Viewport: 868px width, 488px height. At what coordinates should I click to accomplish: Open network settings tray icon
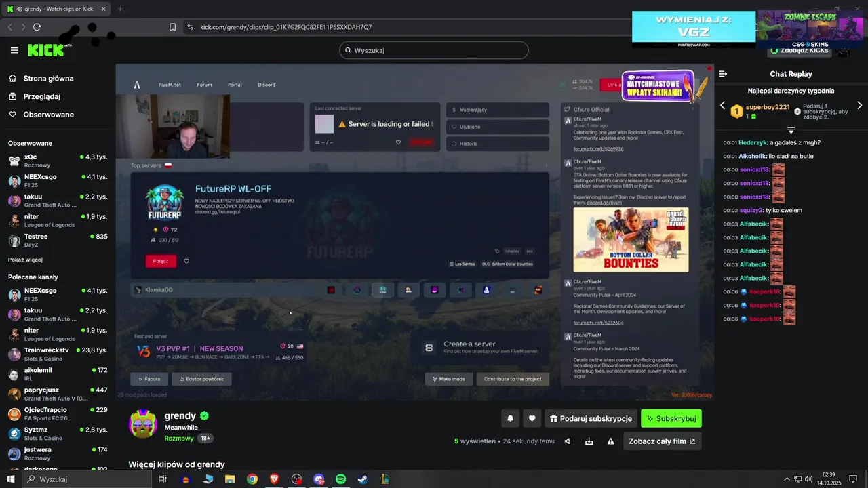pos(797,479)
